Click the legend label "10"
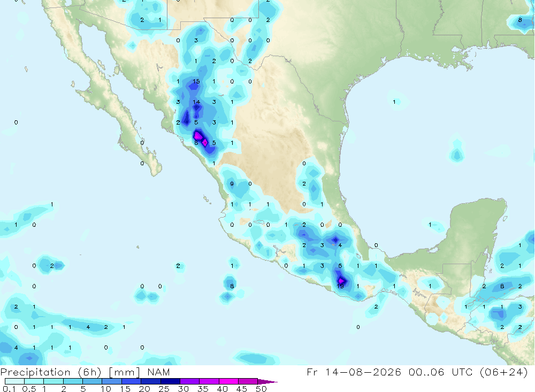 [x=105, y=389]
